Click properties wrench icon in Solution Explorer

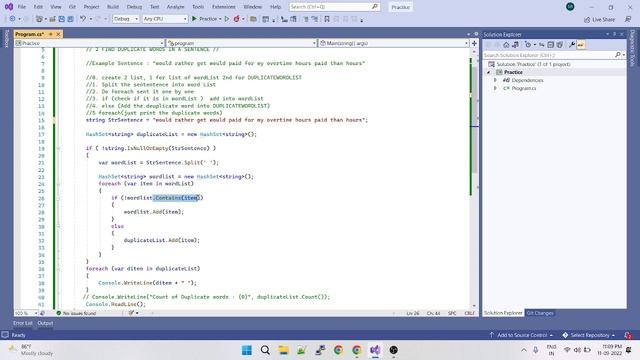click(x=572, y=45)
